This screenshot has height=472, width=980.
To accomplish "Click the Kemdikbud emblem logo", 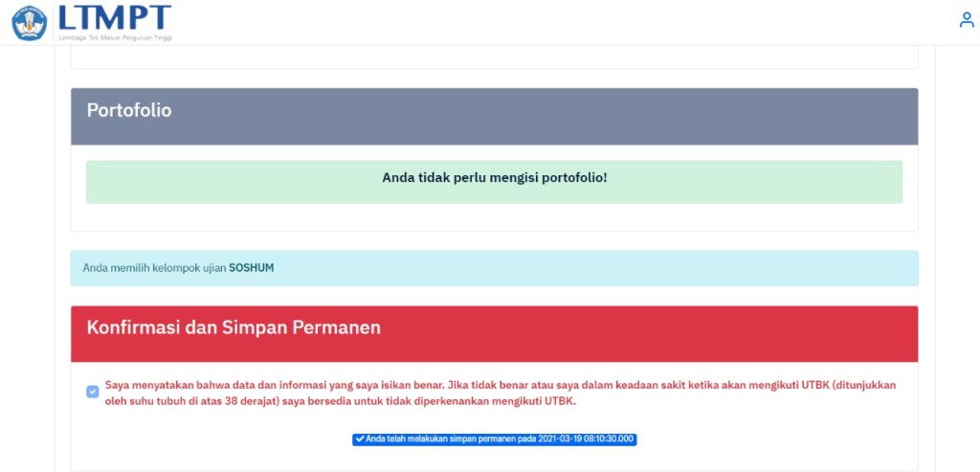I will pyautogui.click(x=29, y=22).
